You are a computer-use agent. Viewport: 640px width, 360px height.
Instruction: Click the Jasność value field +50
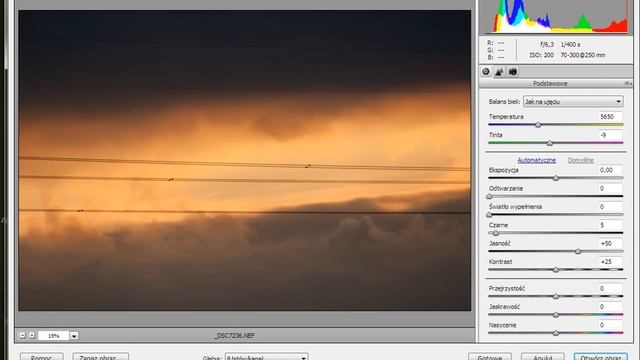(x=610, y=243)
